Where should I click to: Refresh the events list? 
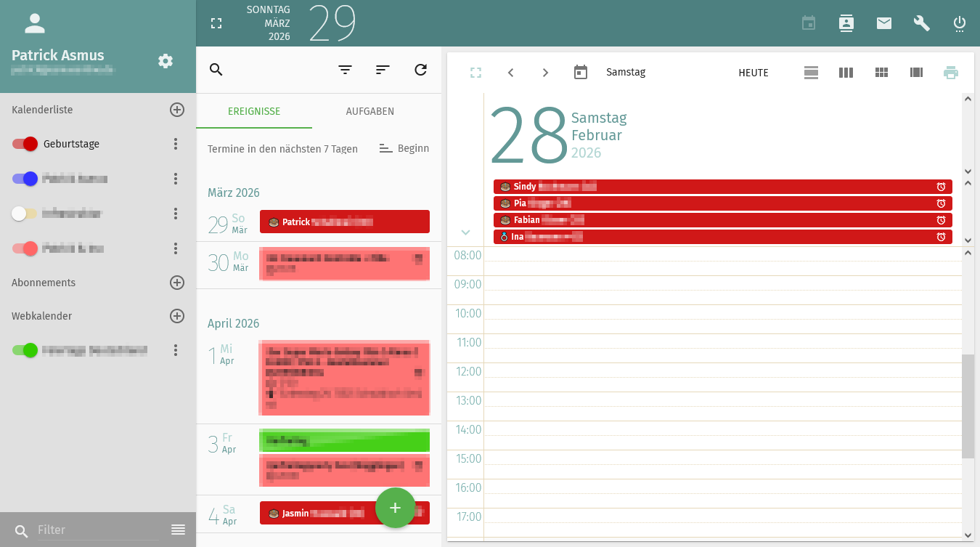[420, 70]
